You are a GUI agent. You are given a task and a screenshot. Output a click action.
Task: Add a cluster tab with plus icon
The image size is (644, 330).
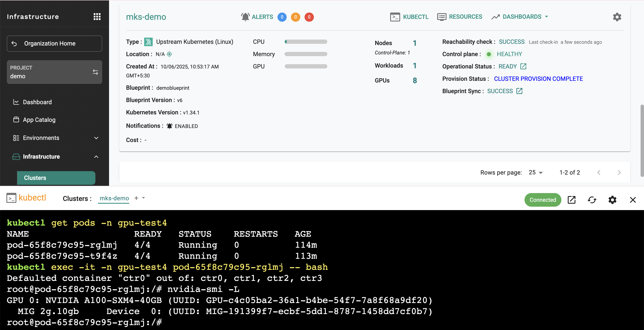point(136,198)
